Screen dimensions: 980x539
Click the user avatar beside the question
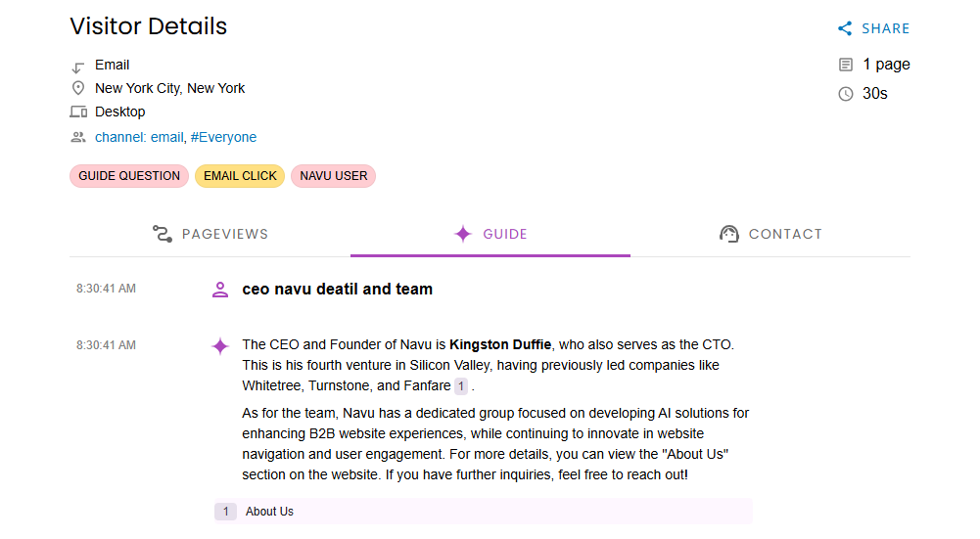[x=220, y=290]
